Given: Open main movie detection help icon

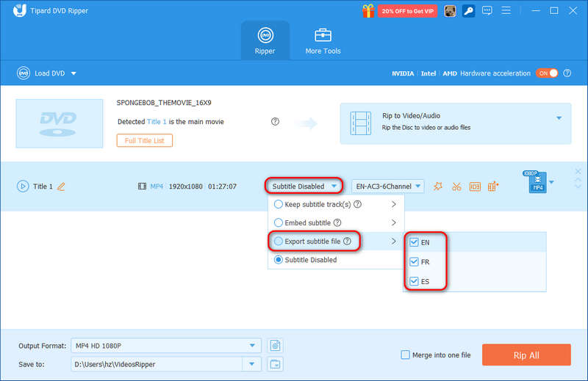Looking at the screenshot, I should point(275,121).
